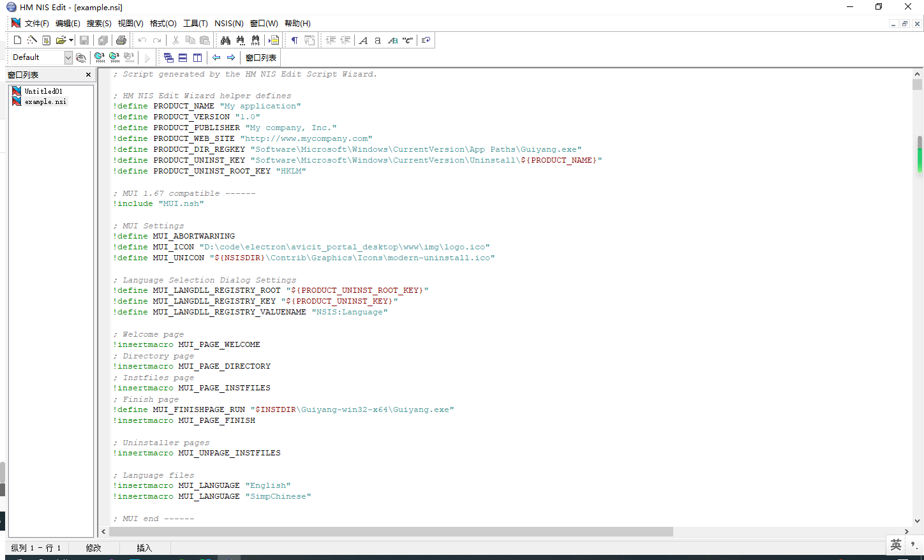Open the NSIS(N) menu

[229, 24]
